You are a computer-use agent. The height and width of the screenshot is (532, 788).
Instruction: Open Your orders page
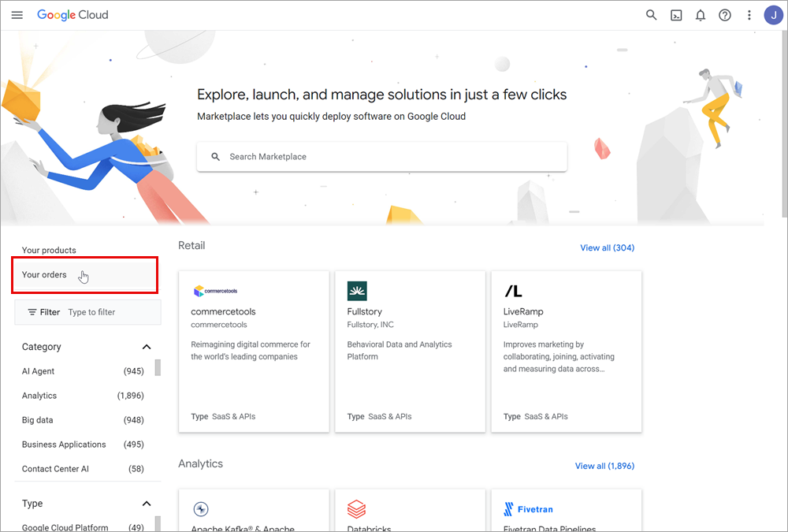click(x=45, y=275)
